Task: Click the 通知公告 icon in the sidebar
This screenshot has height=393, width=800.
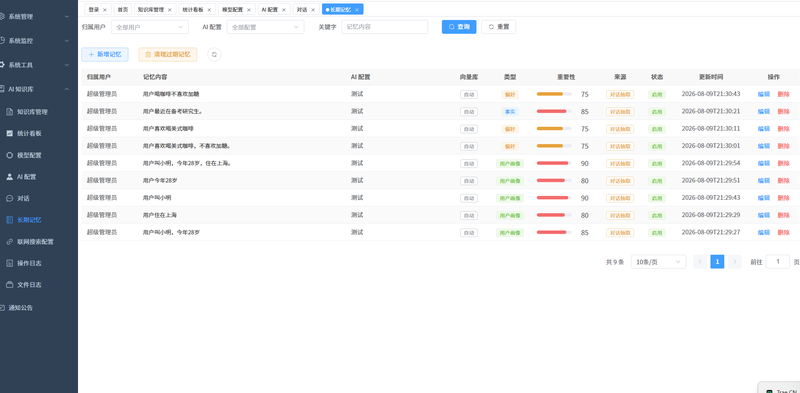Action: point(2,308)
